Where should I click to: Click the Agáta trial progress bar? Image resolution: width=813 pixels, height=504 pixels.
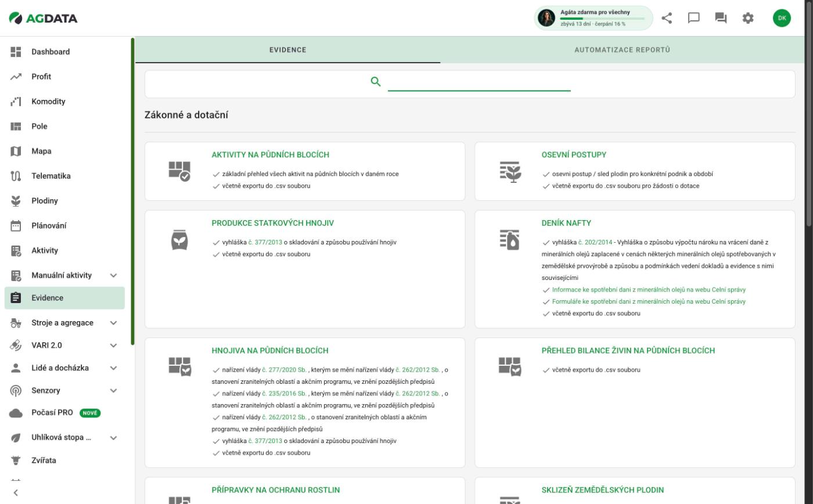pyautogui.click(x=602, y=19)
